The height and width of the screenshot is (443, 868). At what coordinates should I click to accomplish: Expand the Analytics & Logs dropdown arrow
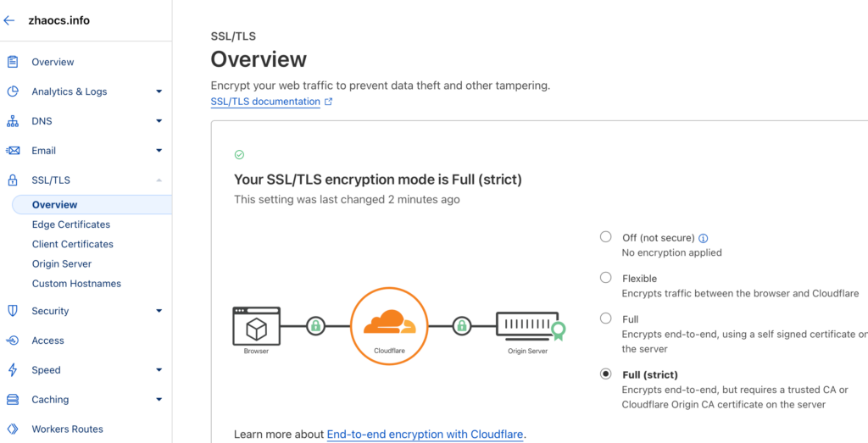click(x=159, y=91)
